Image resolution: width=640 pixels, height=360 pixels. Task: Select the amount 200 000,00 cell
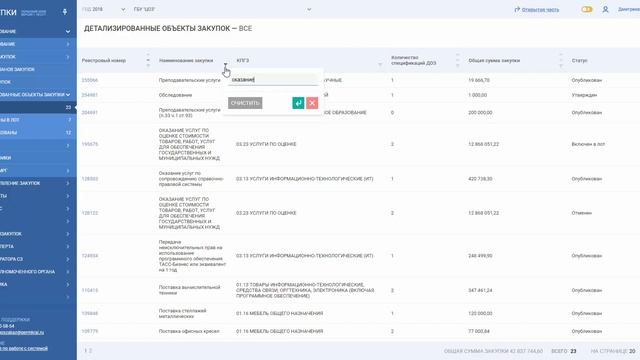[480, 112]
